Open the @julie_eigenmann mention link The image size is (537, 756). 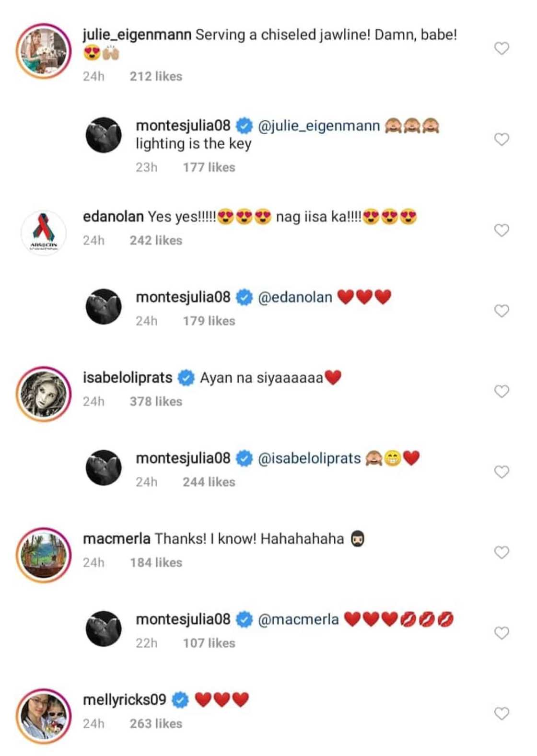pos(319,126)
